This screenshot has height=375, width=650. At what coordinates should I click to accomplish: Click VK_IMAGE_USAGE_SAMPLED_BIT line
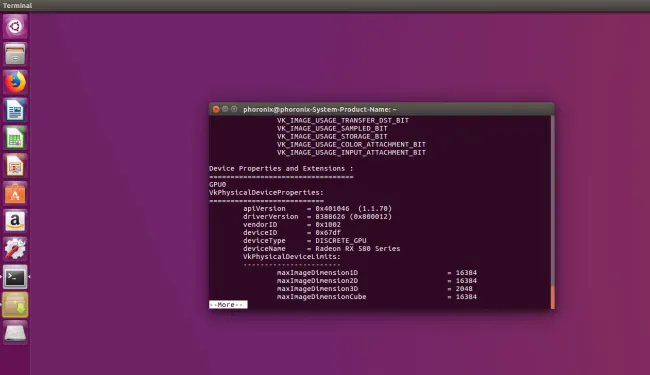coord(332,128)
